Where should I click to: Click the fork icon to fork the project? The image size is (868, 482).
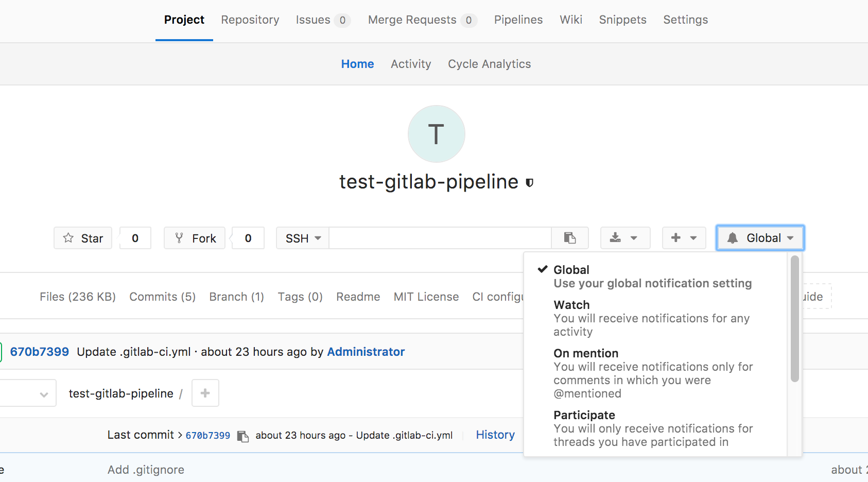tap(179, 237)
